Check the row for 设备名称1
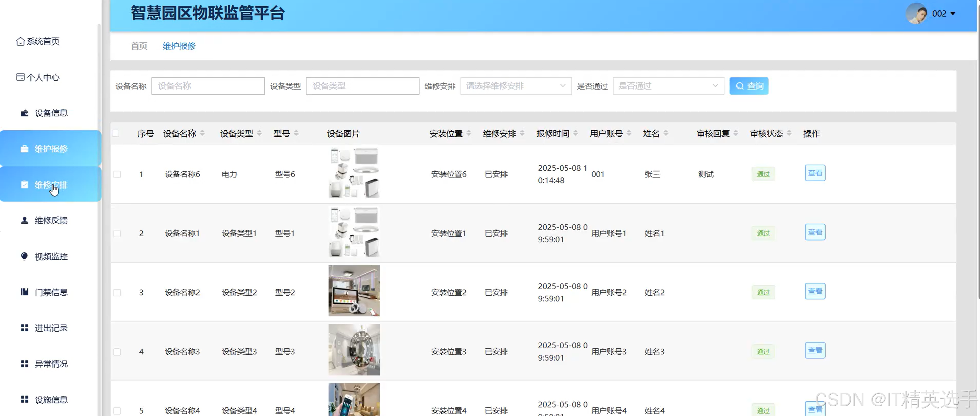Image resolution: width=980 pixels, height=416 pixels. click(117, 233)
